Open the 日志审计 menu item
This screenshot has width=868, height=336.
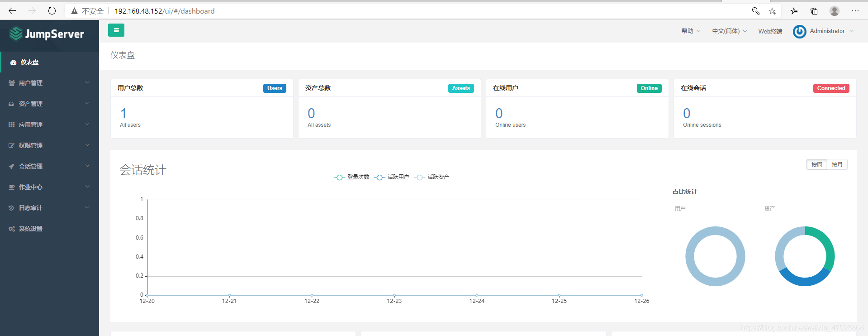[x=50, y=208]
